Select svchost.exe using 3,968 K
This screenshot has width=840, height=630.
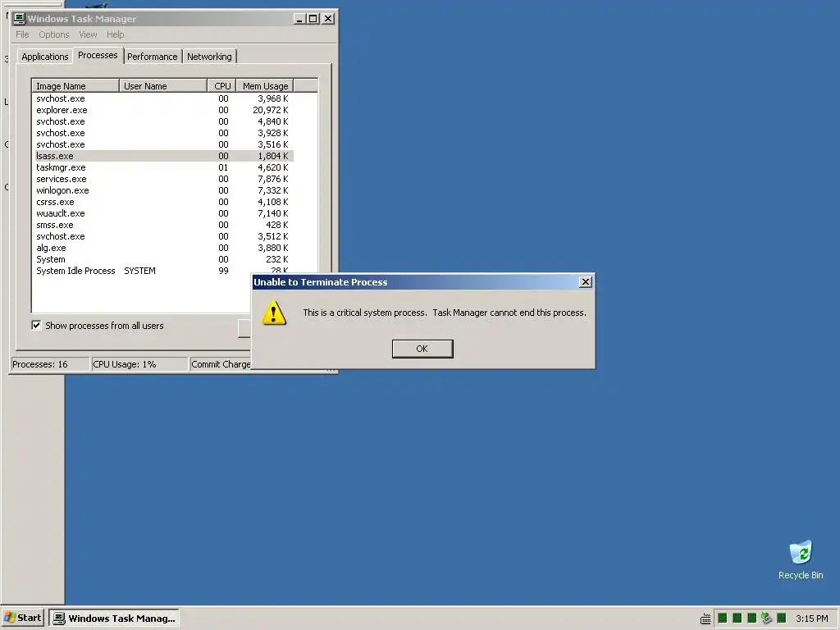[x=163, y=98]
